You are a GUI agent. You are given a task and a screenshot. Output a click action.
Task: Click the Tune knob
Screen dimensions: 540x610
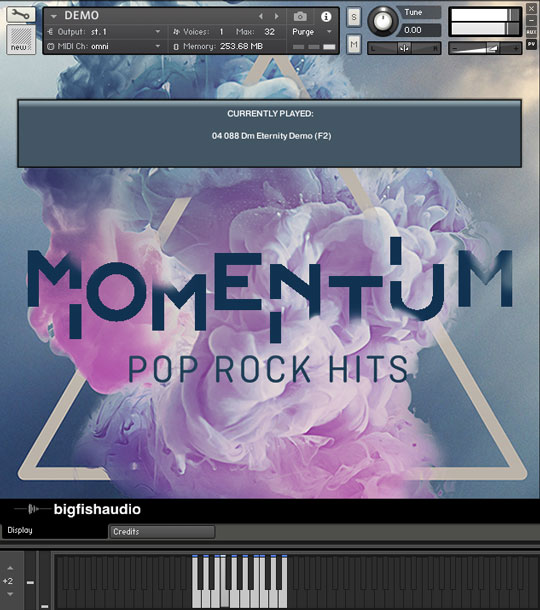pyautogui.click(x=383, y=20)
